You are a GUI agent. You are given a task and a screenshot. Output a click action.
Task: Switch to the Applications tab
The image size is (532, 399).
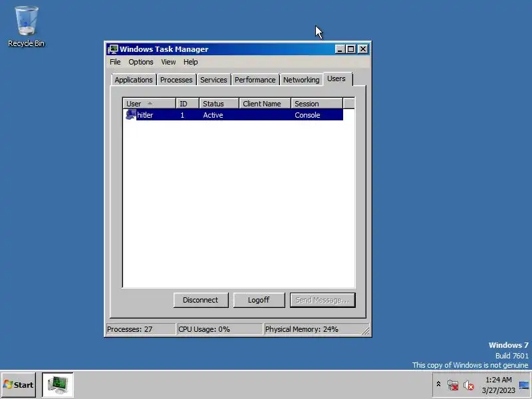[x=134, y=80]
